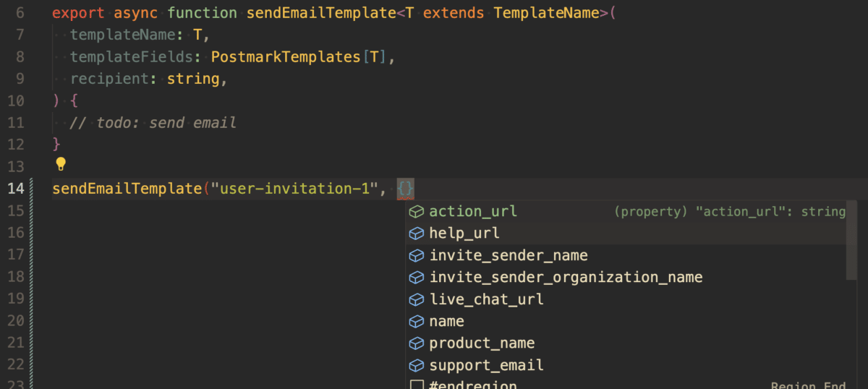Select the action_url property icon
The height and width of the screenshot is (389, 868).
(416, 212)
